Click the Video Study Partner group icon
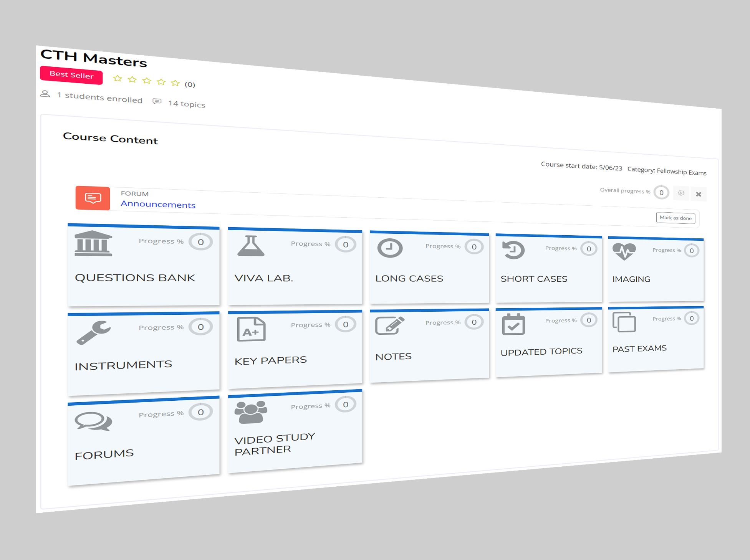750x560 pixels. pyautogui.click(x=251, y=413)
